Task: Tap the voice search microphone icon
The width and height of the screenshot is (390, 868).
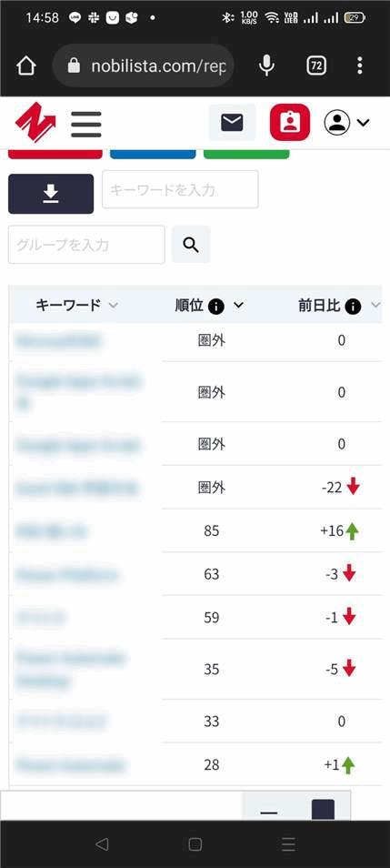Action: (x=266, y=66)
